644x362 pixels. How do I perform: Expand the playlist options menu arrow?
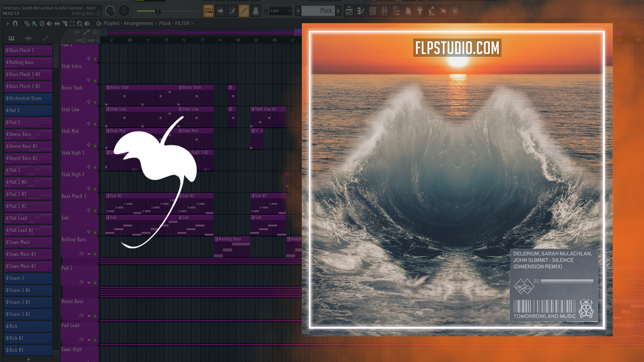[x=8, y=24]
